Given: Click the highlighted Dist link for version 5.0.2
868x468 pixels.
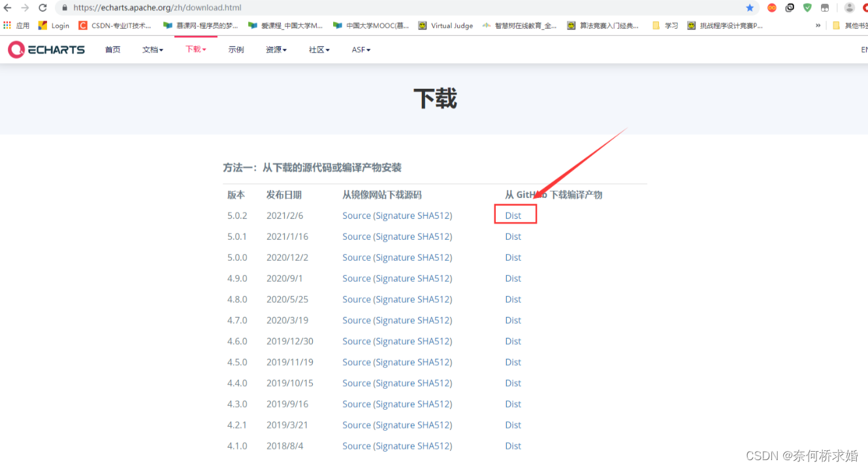Looking at the screenshot, I should [513, 215].
